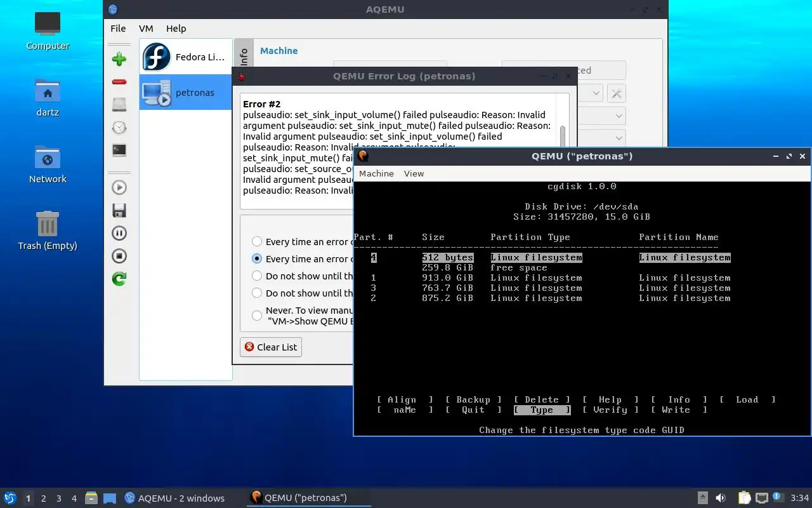The height and width of the screenshot is (508, 812).
Task: Click the 259.8 GiB free space row
Action: tap(485, 267)
